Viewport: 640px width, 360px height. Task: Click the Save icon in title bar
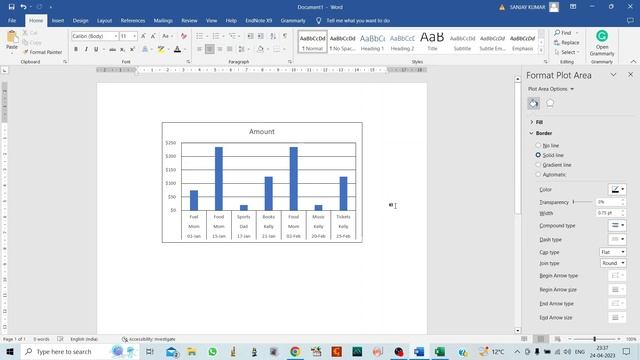tap(11, 7)
